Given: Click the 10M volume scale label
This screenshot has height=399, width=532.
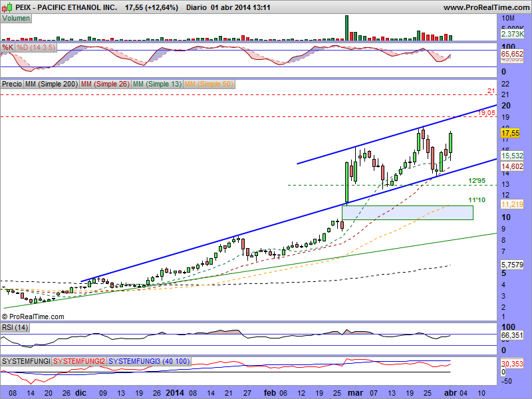Looking at the screenshot, I should click(x=508, y=19).
